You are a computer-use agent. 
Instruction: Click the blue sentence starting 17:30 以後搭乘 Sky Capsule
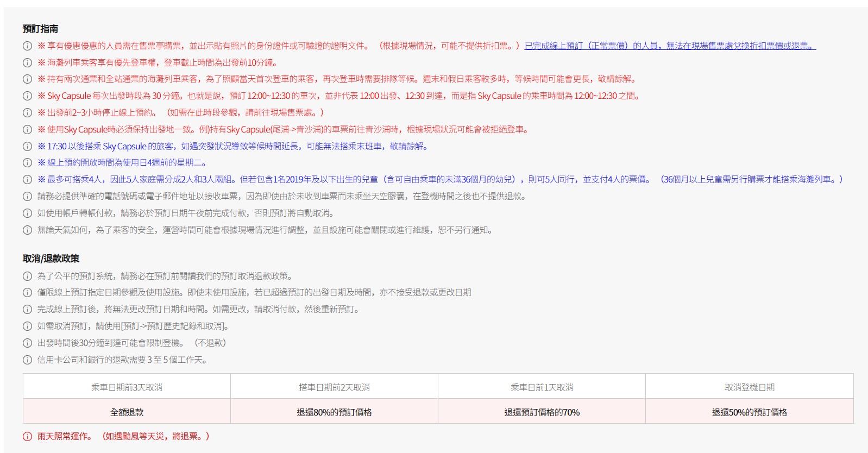click(x=234, y=147)
